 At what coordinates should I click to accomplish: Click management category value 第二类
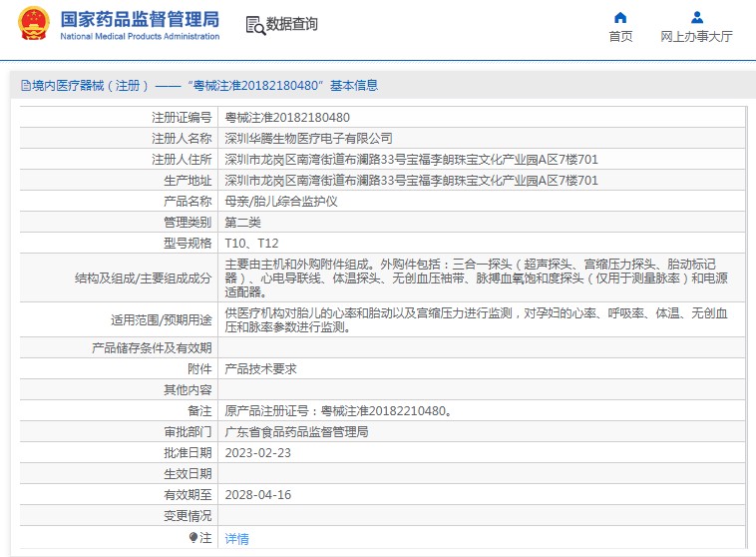click(x=243, y=223)
